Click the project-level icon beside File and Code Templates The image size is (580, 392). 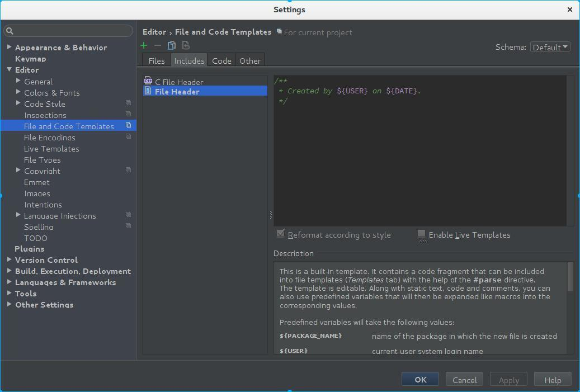pyautogui.click(x=128, y=125)
